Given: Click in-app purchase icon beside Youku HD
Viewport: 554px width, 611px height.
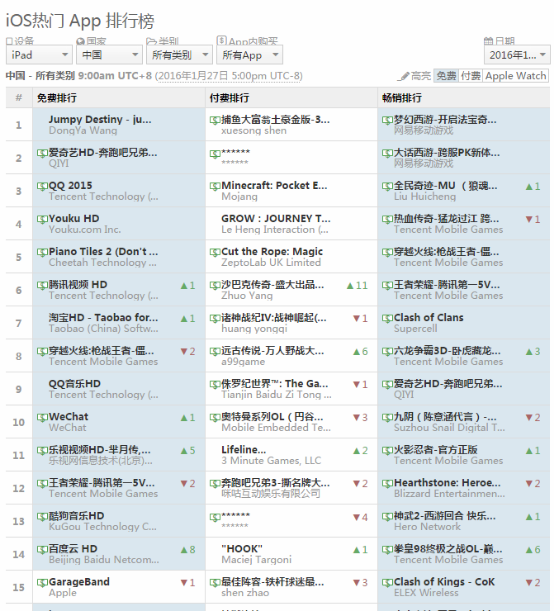Looking at the screenshot, I should [x=42, y=219].
